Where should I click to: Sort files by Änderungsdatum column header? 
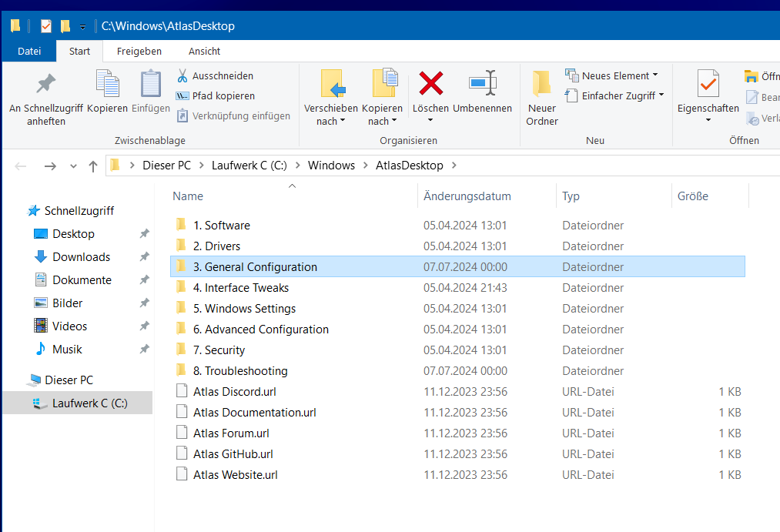(467, 196)
